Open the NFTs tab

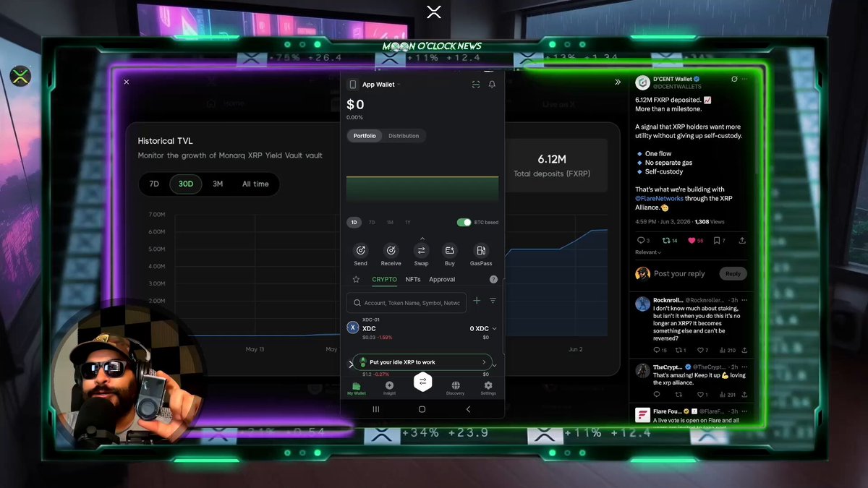(x=413, y=279)
